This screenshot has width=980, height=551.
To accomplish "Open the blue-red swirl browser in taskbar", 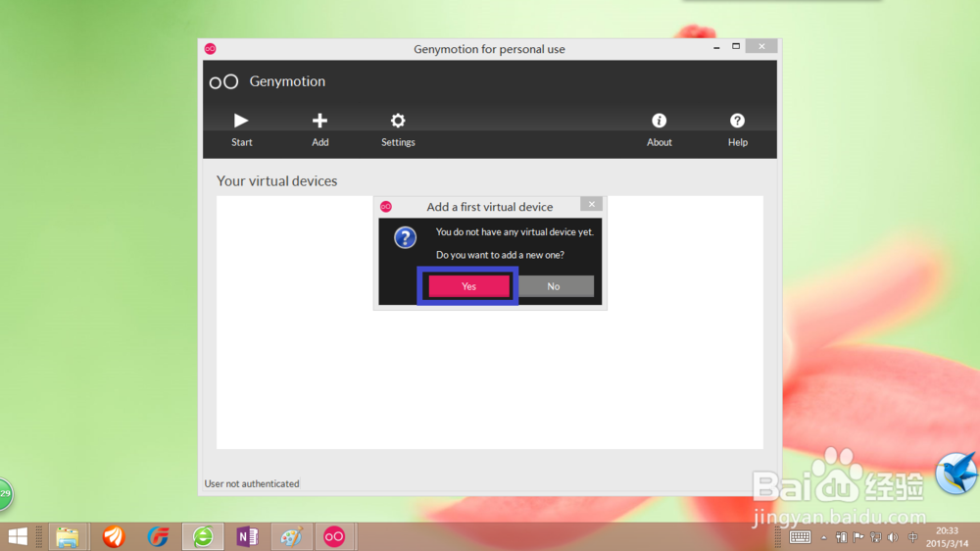I will coord(158,536).
